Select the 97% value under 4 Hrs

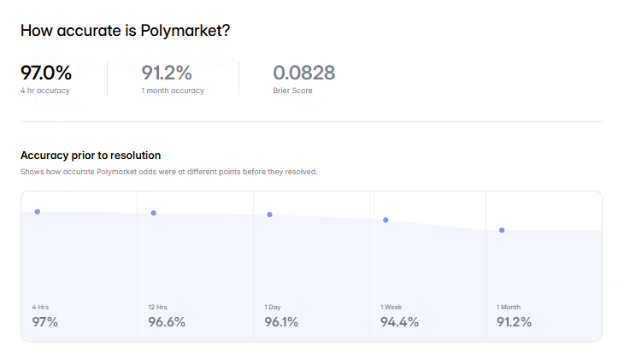45,322
